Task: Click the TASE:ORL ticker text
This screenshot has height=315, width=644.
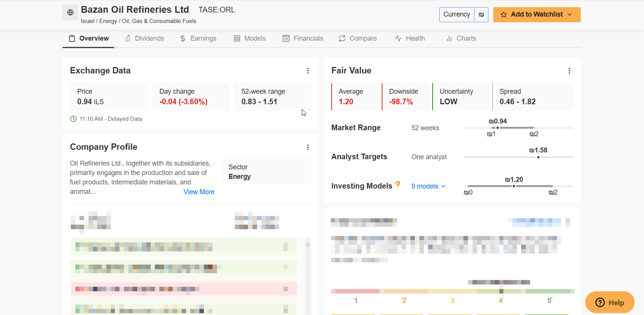Action: (x=217, y=10)
